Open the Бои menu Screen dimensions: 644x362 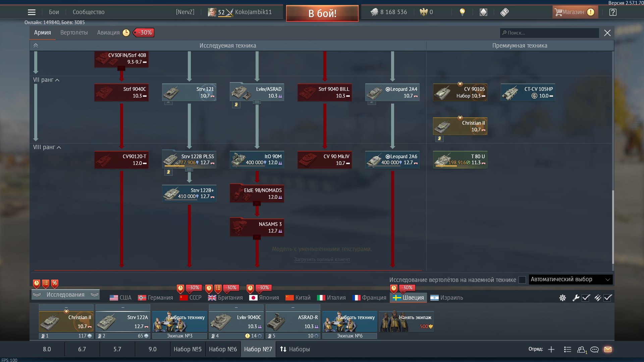pos(54,12)
